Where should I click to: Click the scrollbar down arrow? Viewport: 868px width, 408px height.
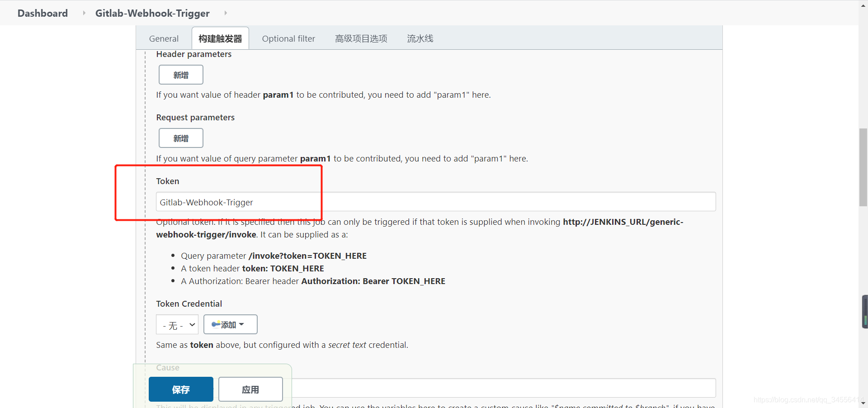pyautogui.click(x=863, y=403)
